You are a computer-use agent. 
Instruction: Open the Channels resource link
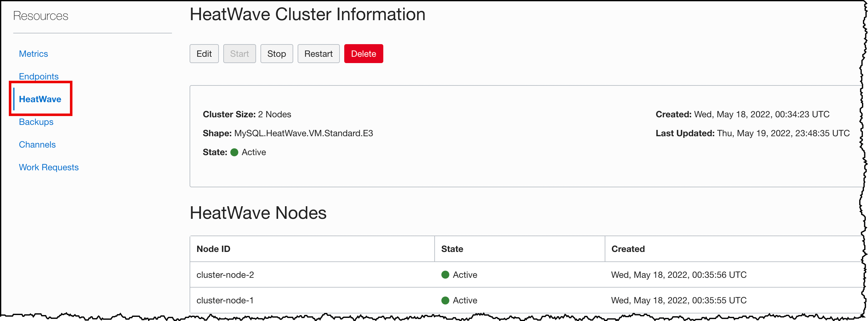(37, 145)
